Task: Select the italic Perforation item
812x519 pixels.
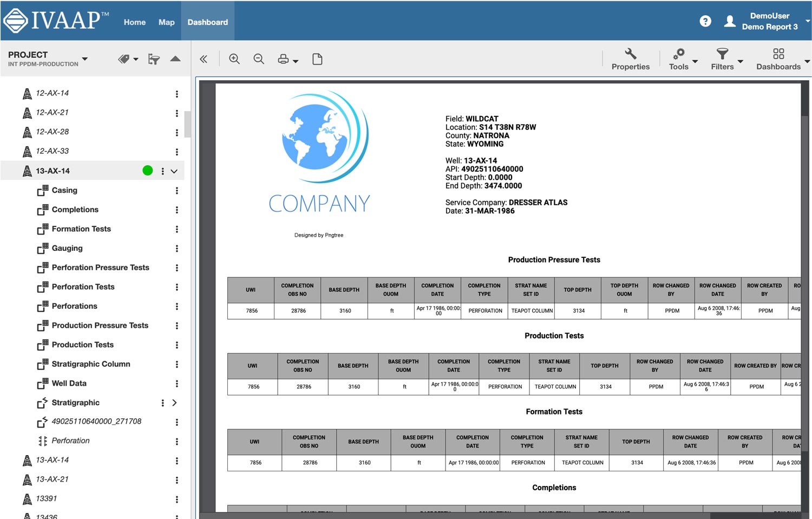Action: pyautogui.click(x=70, y=441)
